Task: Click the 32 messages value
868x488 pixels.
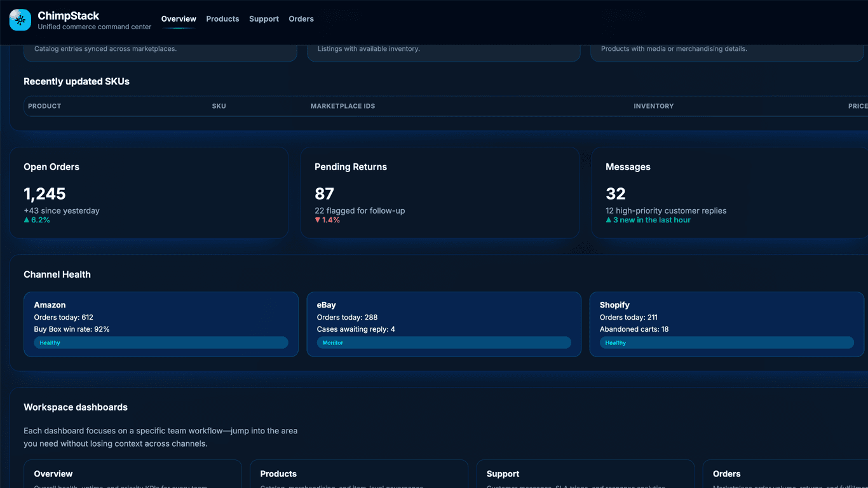Action: [615, 194]
